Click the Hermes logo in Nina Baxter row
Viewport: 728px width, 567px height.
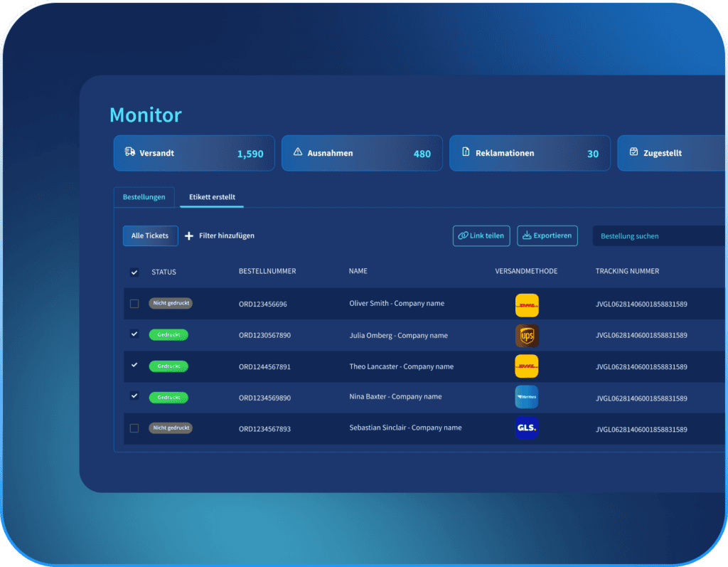(x=527, y=397)
